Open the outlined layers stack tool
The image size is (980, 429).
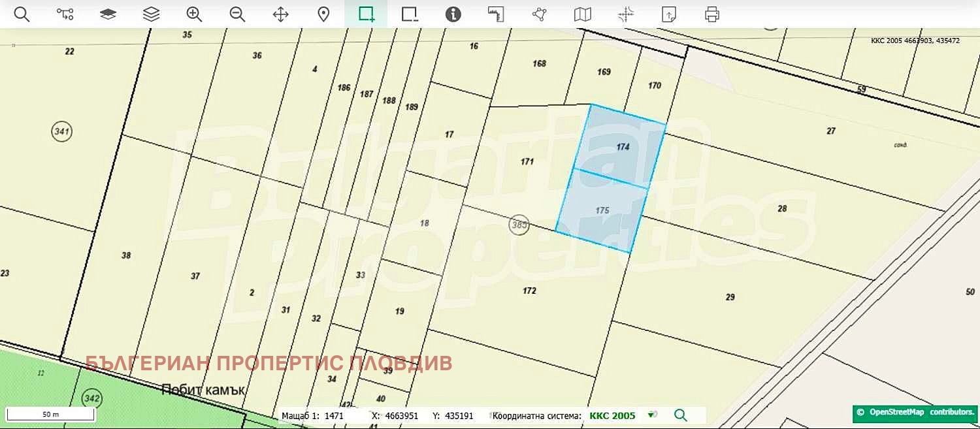pos(151,14)
